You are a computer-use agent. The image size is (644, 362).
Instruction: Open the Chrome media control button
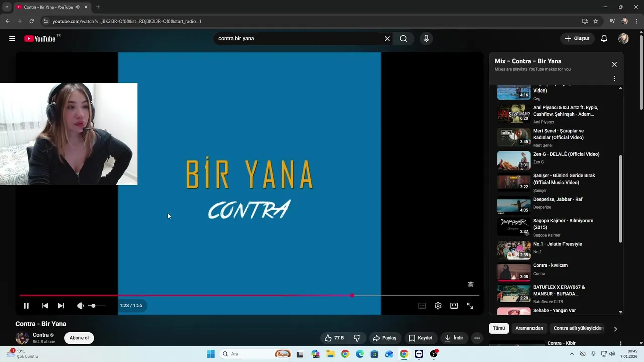[x=612, y=21]
